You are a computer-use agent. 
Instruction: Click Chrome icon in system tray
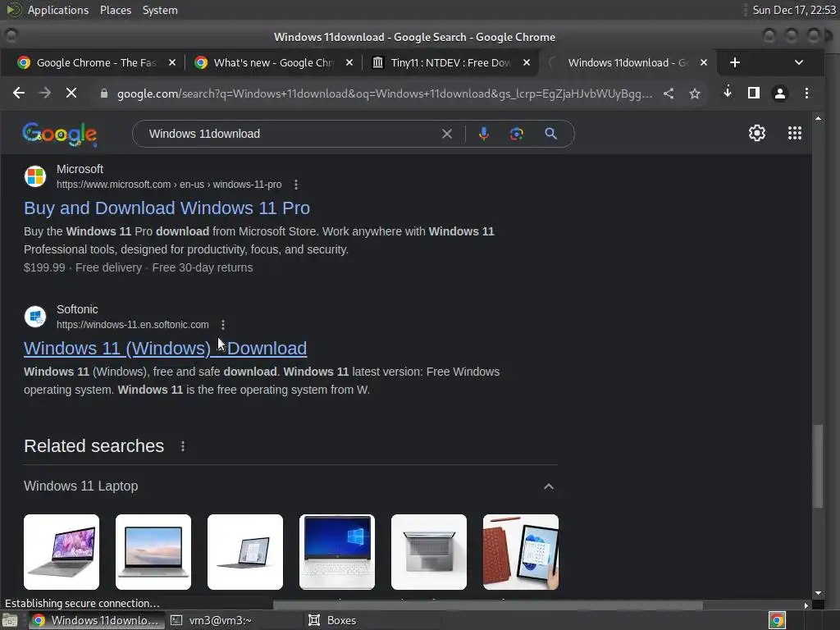[x=778, y=620]
